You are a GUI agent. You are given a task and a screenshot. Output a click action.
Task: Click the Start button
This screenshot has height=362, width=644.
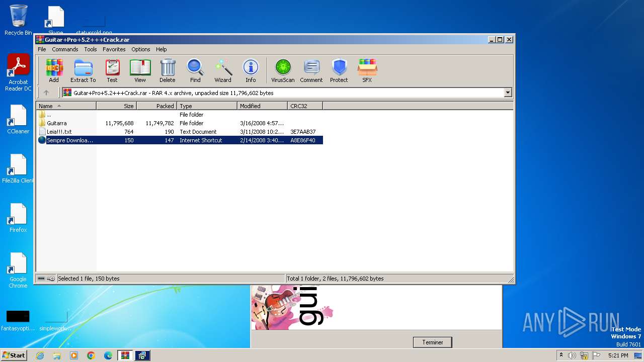point(14,355)
